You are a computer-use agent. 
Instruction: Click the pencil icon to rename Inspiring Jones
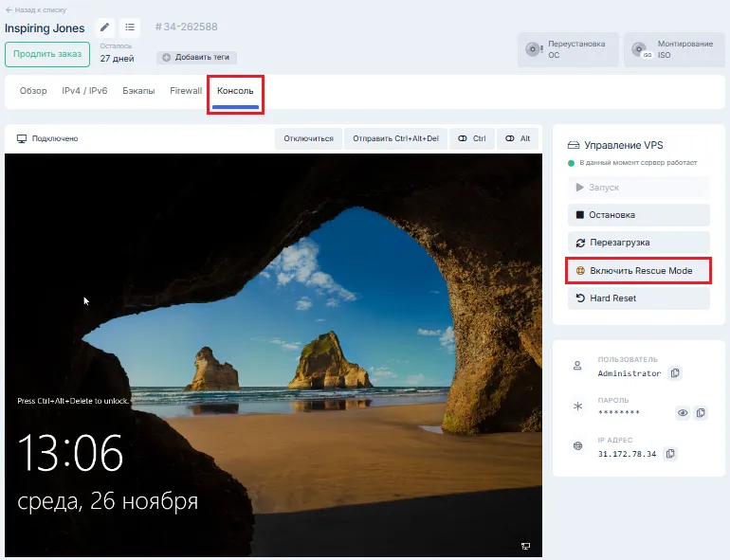click(105, 27)
